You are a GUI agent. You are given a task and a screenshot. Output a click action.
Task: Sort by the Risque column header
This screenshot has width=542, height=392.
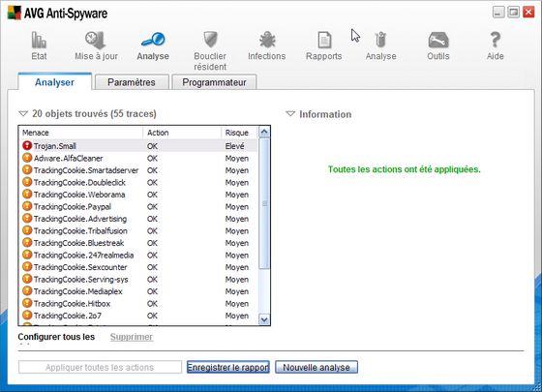(239, 133)
